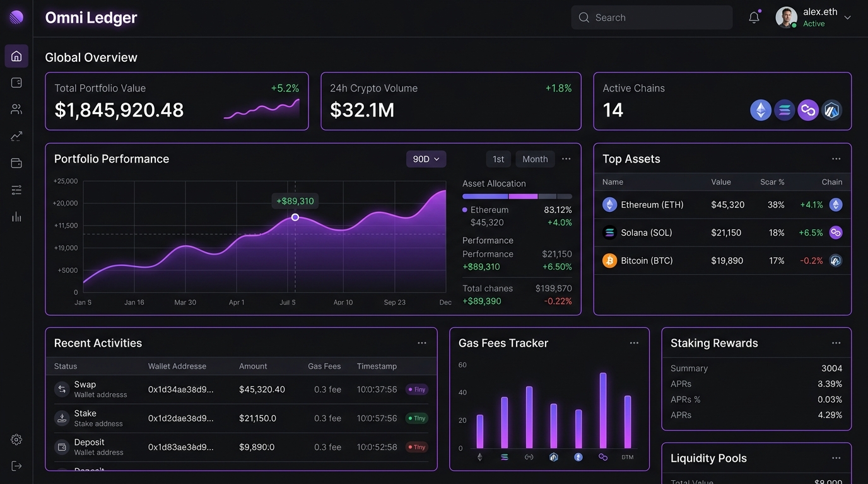
Task: Open Staking Rewards more options menu
Action: [836, 343]
